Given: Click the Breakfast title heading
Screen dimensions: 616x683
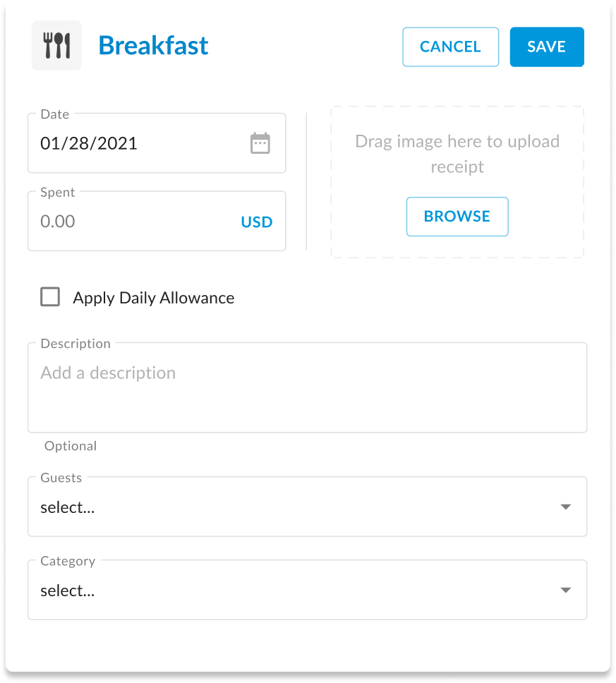Looking at the screenshot, I should coord(153,46).
